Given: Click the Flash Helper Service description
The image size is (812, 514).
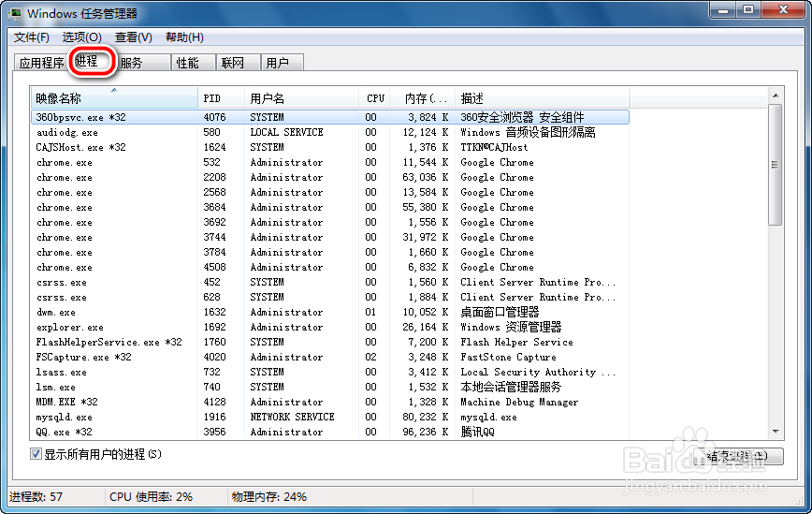Looking at the screenshot, I should click(x=516, y=343).
